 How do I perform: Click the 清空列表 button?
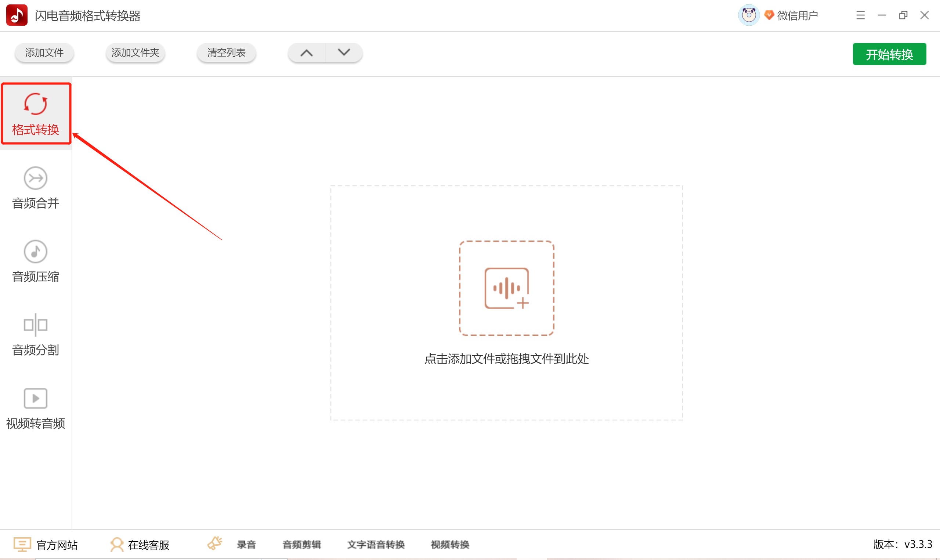[226, 53]
